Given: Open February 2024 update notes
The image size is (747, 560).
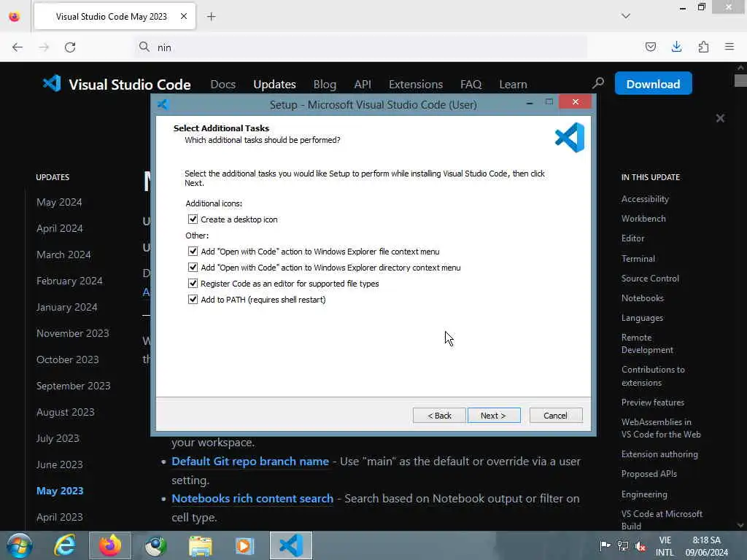Looking at the screenshot, I should pyautogui.click(x=69, y=281).
